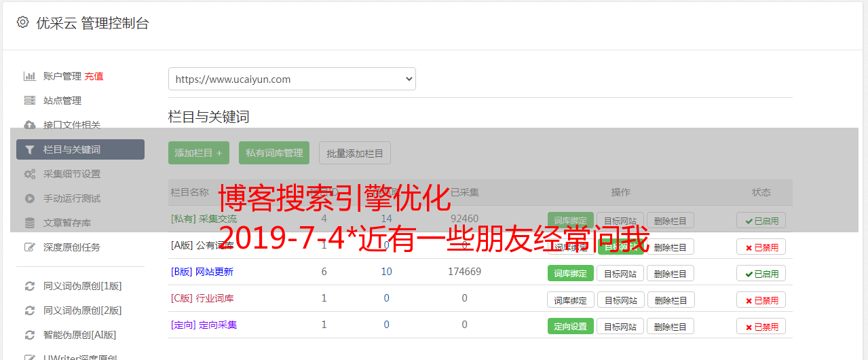This screenshot has height=360, width=868.
Task: Click the [B版] 网站更新 column name
Action: [x=202, y=272]
